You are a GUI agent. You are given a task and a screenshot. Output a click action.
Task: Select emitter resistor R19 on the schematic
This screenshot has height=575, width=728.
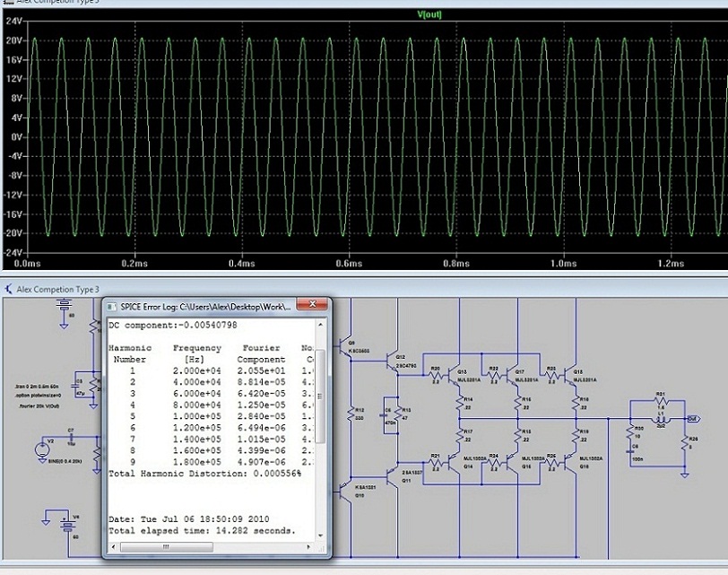tap(576, 435)
